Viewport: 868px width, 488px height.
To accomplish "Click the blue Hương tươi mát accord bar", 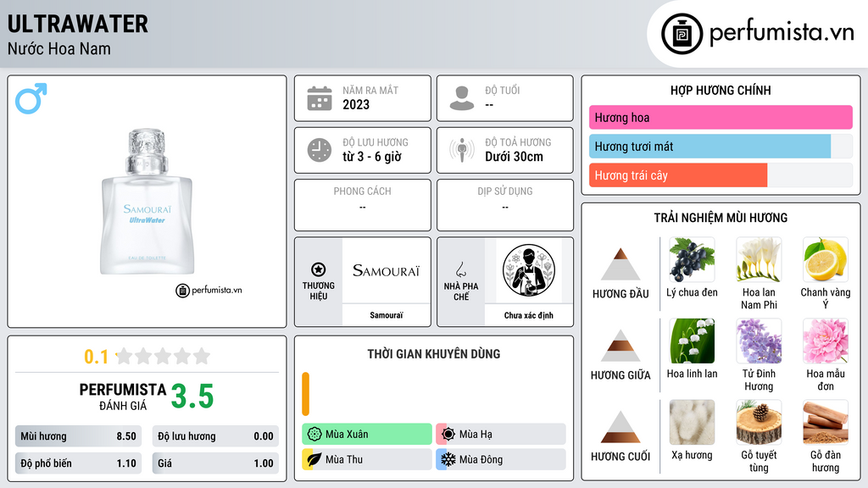I will [x=710, y=147].
